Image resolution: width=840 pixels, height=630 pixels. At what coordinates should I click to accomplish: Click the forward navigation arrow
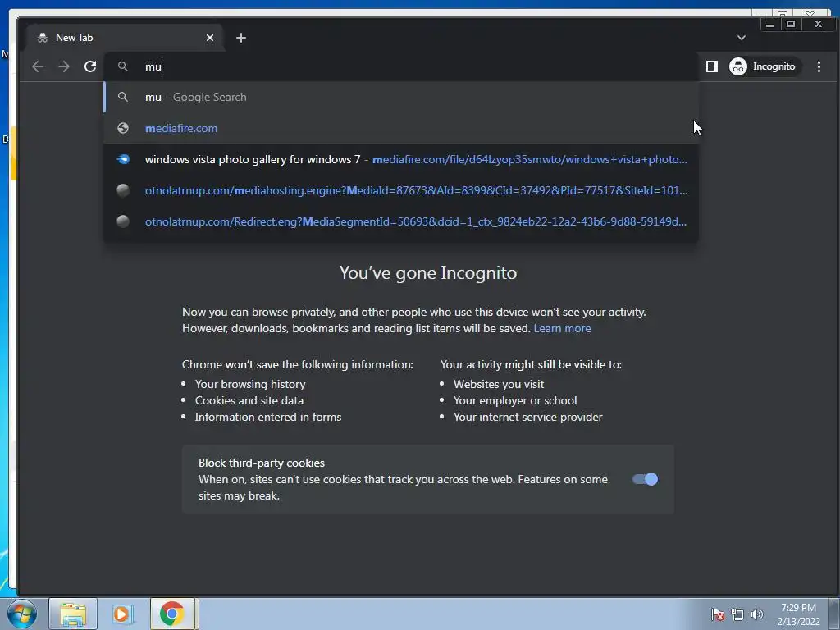[64, 66]
